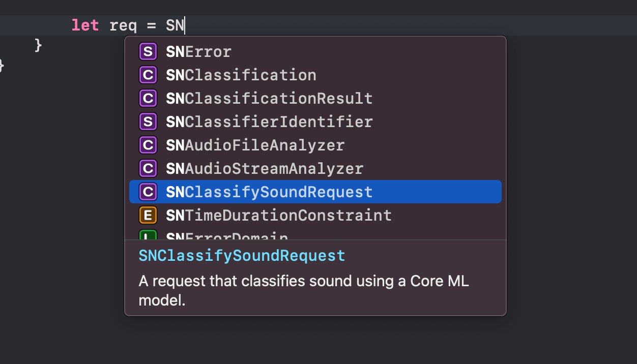This screenshot has height=364, width=637.
Task: Select SNError from the completion list
Action: (x=198, y=51)
